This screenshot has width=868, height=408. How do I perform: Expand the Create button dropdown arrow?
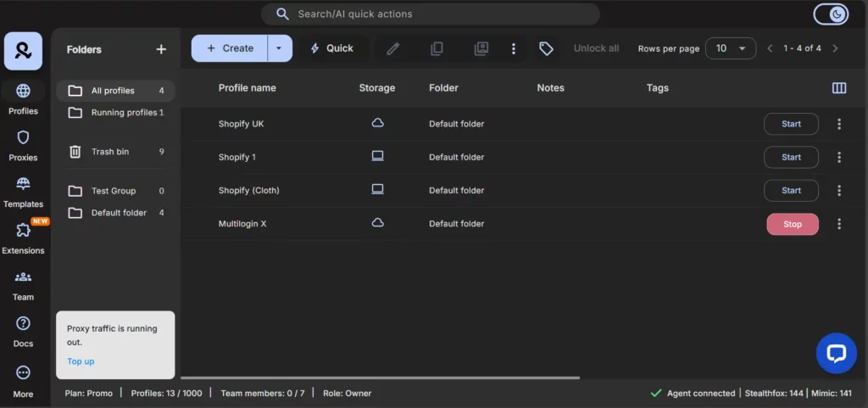click(x=279, y=48)
